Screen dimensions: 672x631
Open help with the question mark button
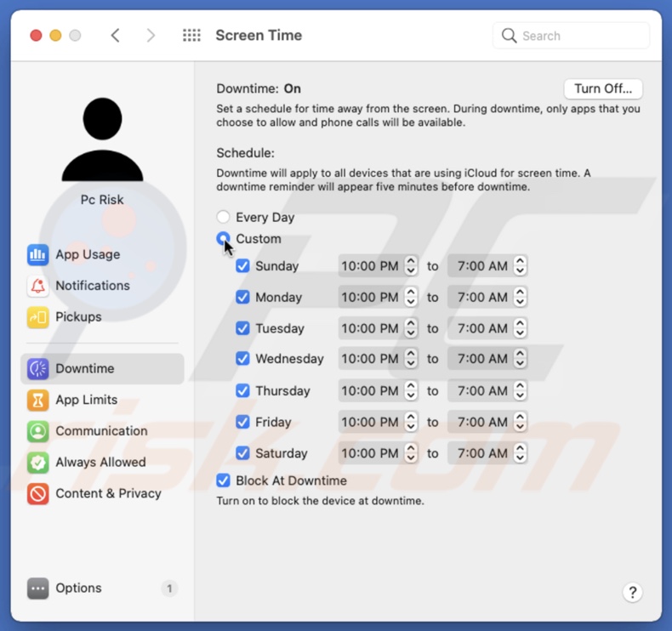632,593
